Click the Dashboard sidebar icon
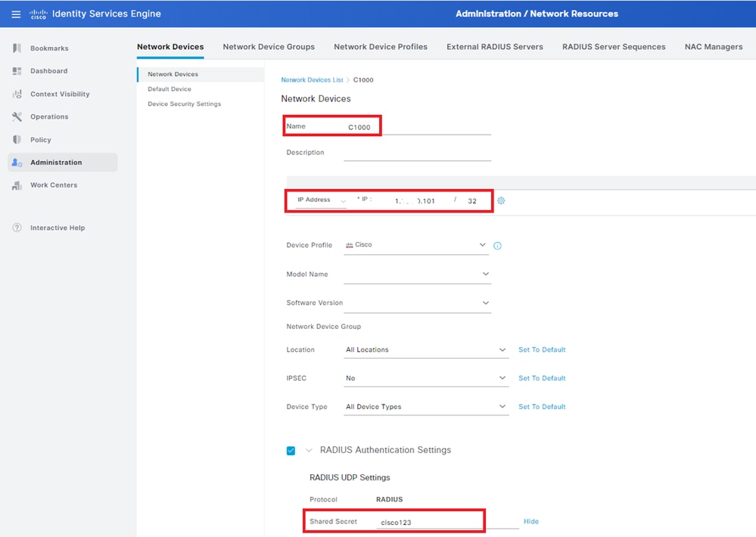The image size is (756, 537). 17,71
